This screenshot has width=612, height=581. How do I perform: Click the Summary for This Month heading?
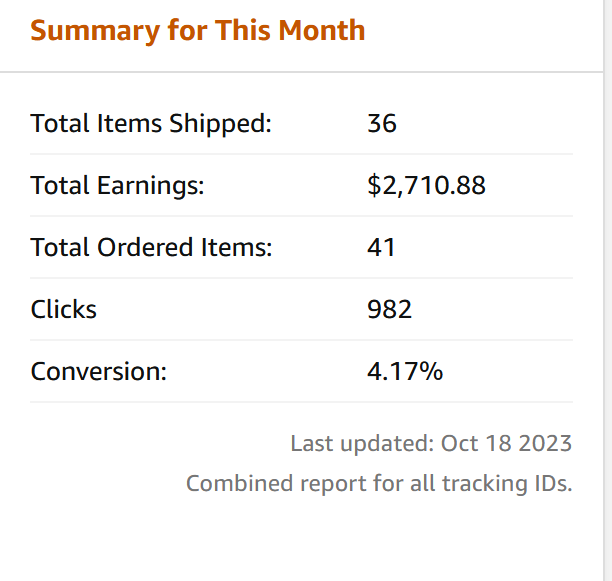(197, 31)
